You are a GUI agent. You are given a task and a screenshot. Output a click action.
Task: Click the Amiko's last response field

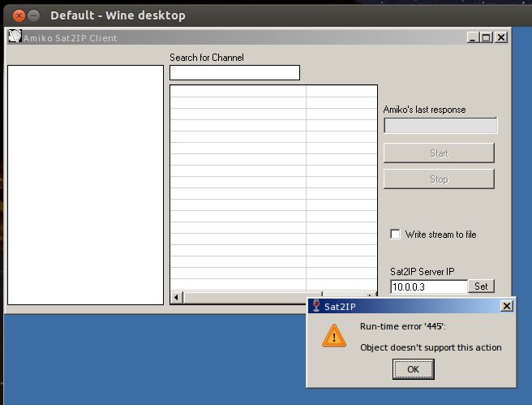440,126
